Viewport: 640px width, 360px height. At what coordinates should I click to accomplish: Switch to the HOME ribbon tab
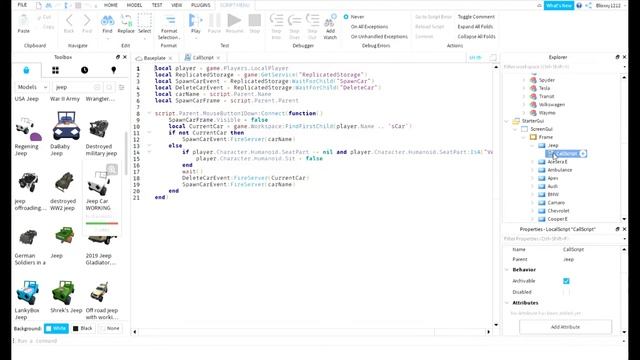point(111,5)
